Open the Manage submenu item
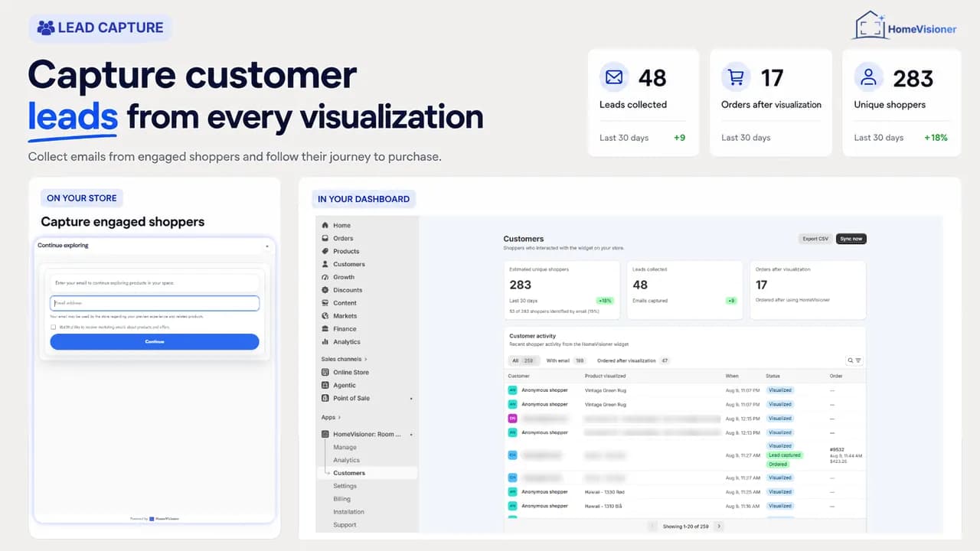The height and width of the screenshot is (551, 980). point(345,448)
